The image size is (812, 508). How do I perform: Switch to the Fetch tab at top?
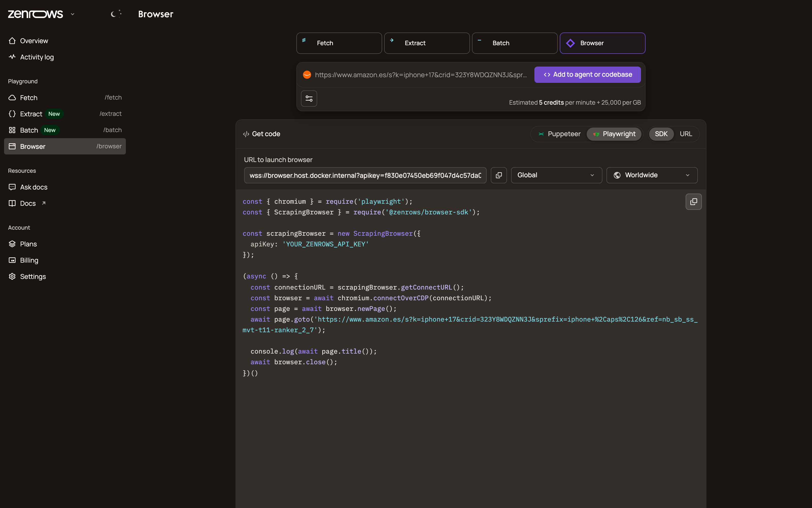(x=339, y=43)
